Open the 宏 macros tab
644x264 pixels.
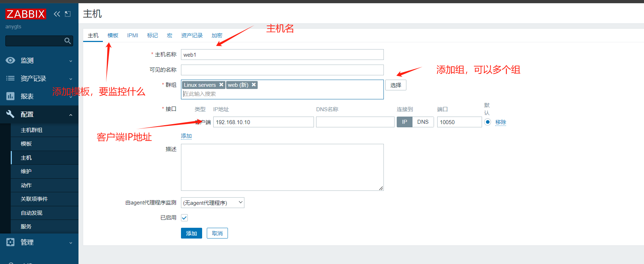coord(170,35)
